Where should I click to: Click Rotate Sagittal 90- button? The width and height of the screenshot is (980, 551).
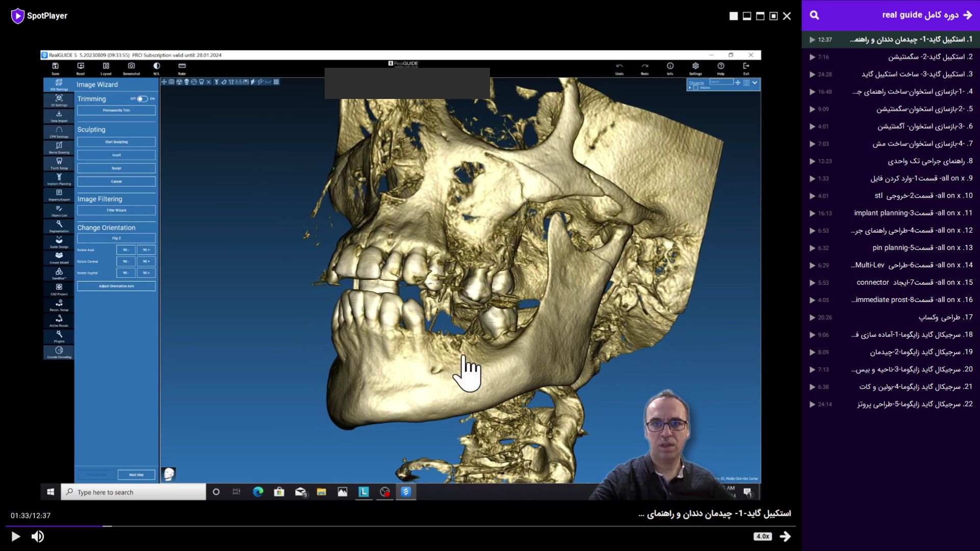click(x=126, y=273)
